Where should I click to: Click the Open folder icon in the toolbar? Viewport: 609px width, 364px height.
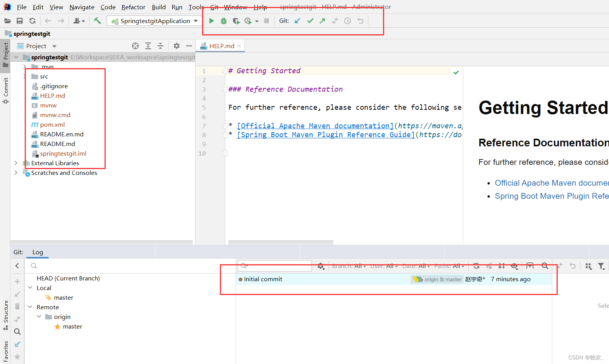point(7,21)
